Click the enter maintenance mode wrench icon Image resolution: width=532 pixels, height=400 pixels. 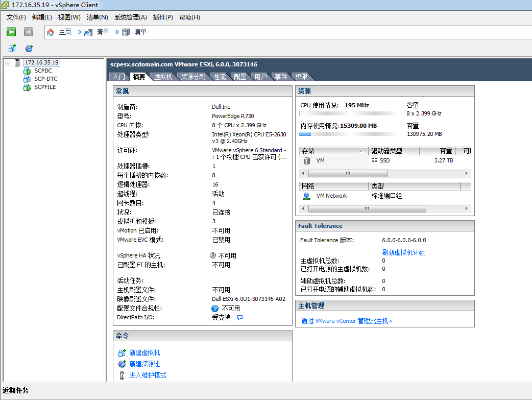(122, 375)
